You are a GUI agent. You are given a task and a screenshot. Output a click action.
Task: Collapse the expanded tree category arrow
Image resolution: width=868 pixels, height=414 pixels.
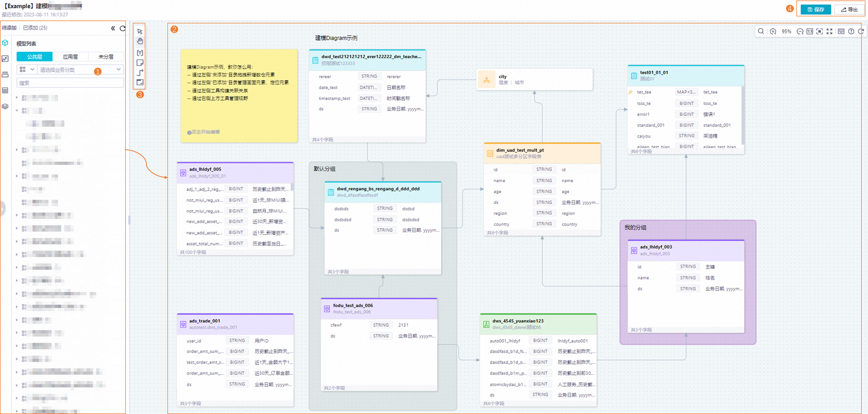pos(17,111)
